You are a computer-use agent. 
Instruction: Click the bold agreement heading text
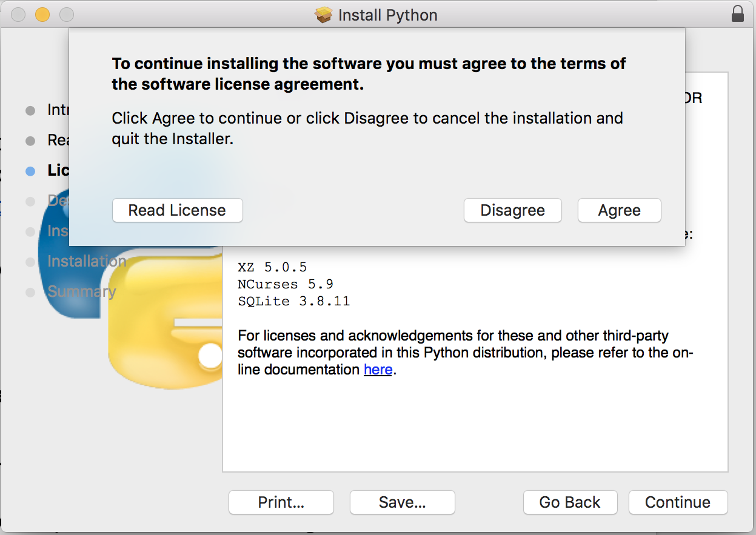pyautogui.click(x=369, y=74)
